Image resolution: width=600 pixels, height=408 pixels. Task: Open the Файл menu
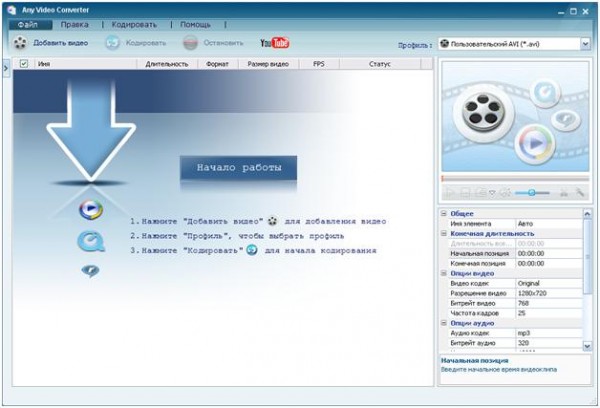(x=28, y=24)
